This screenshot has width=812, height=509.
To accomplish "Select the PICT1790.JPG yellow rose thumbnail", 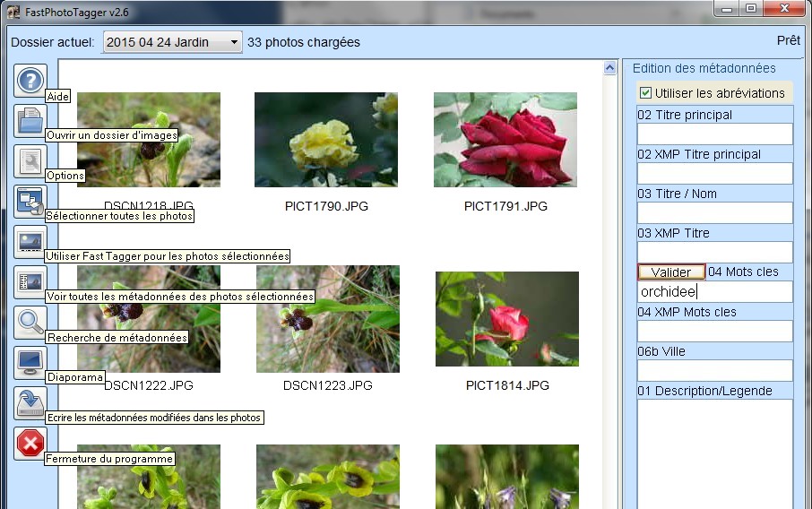I will pyautogui.click(x=326, y=140).
